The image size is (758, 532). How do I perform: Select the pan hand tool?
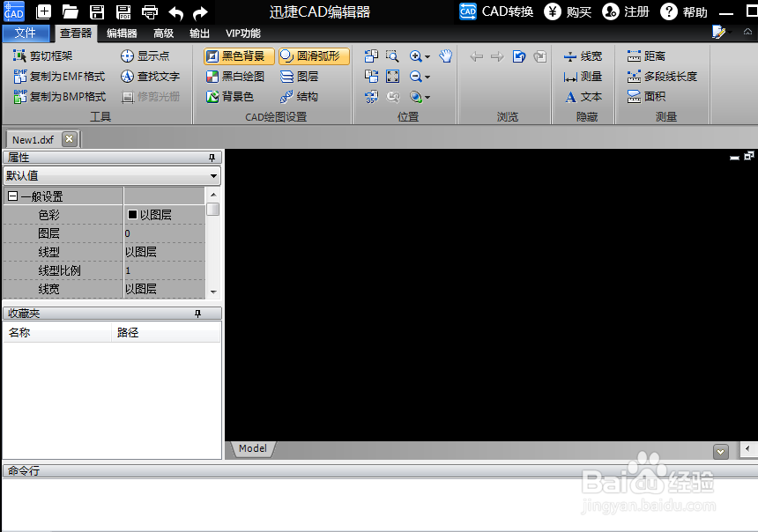446,56
